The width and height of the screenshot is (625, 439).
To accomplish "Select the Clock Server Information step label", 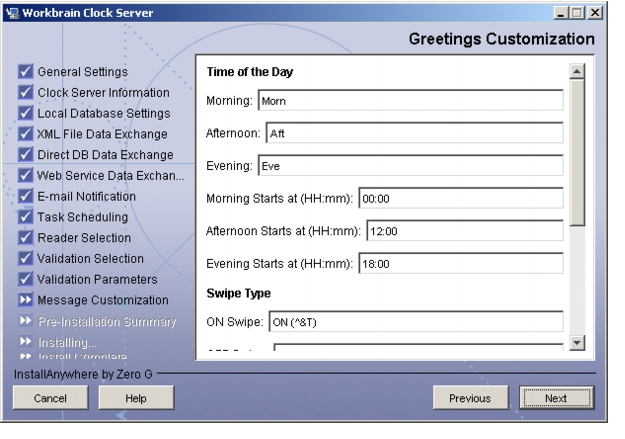I will (x=104, y=93).
